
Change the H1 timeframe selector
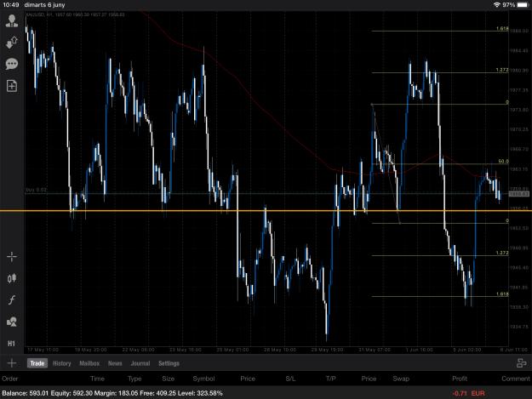[12, 344]
